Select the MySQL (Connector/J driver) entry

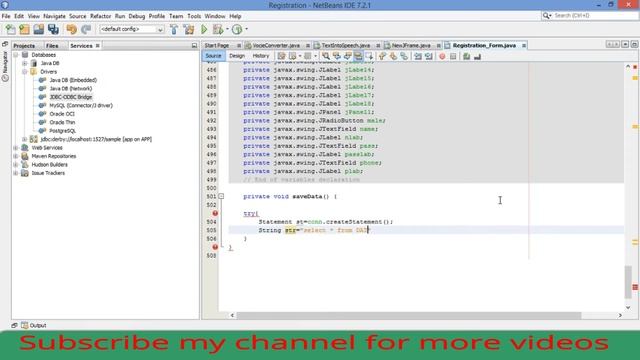81,105
